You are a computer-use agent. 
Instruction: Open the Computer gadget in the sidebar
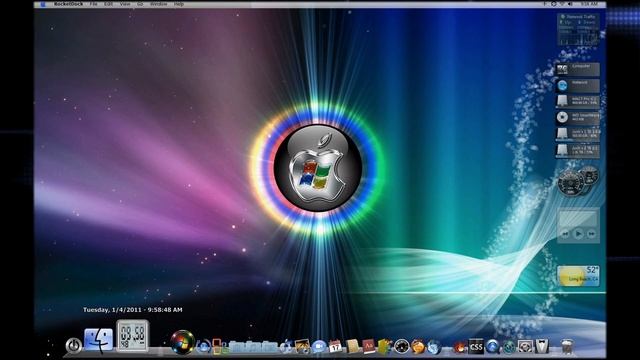(578, 69)
